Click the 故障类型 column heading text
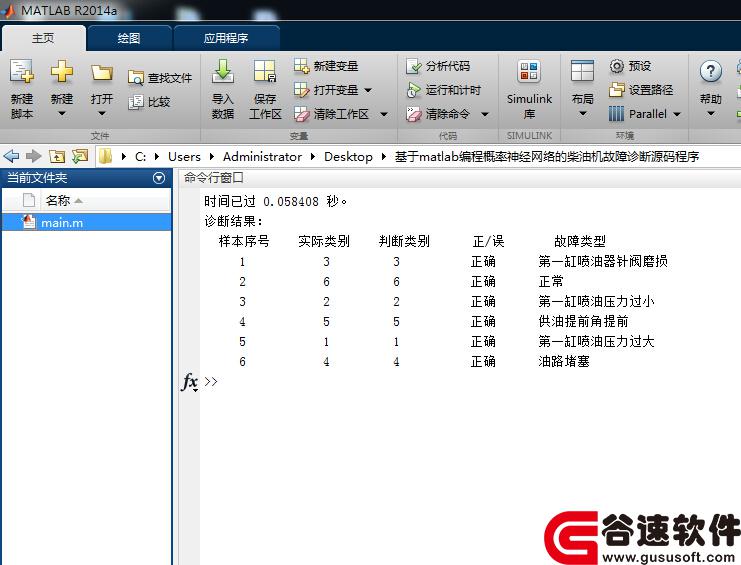Image resolution: width=741 pixels, height=565 pixels. pos(580,241)
